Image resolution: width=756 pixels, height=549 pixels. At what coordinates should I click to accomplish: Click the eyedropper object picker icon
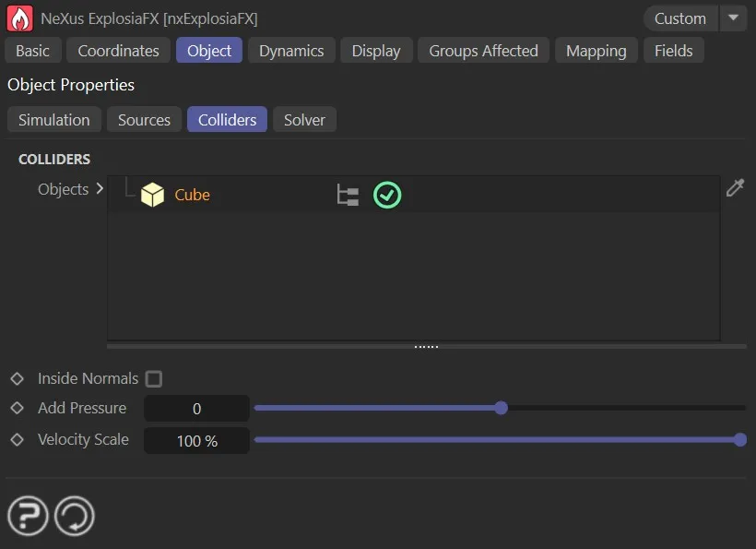735,188
